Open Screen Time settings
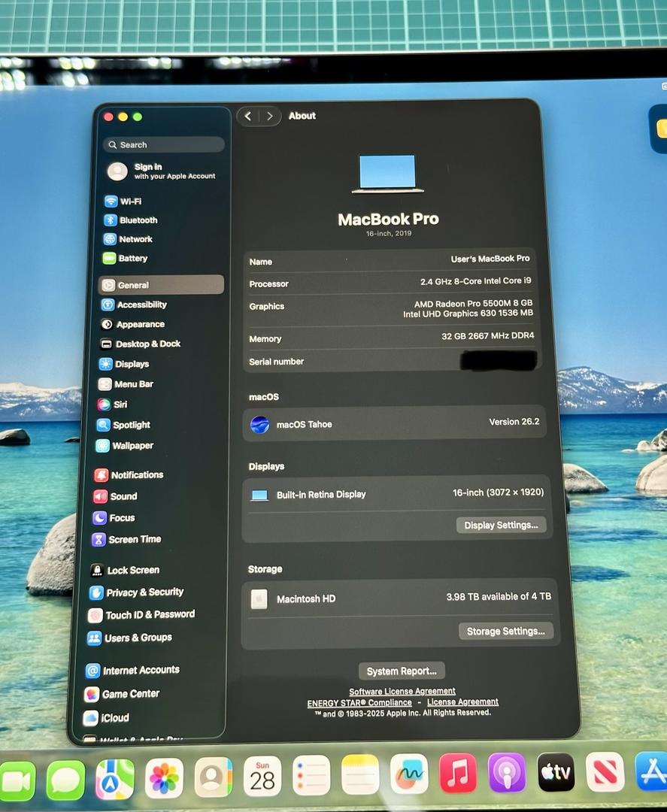 click(126, 540)
